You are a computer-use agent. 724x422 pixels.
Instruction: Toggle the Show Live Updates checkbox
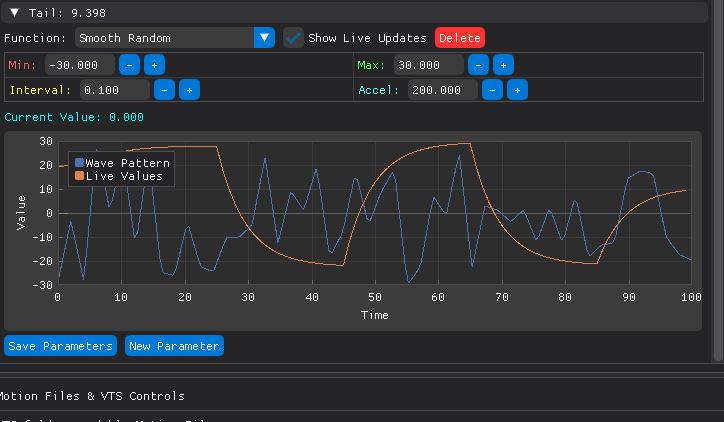pos(293,38)
